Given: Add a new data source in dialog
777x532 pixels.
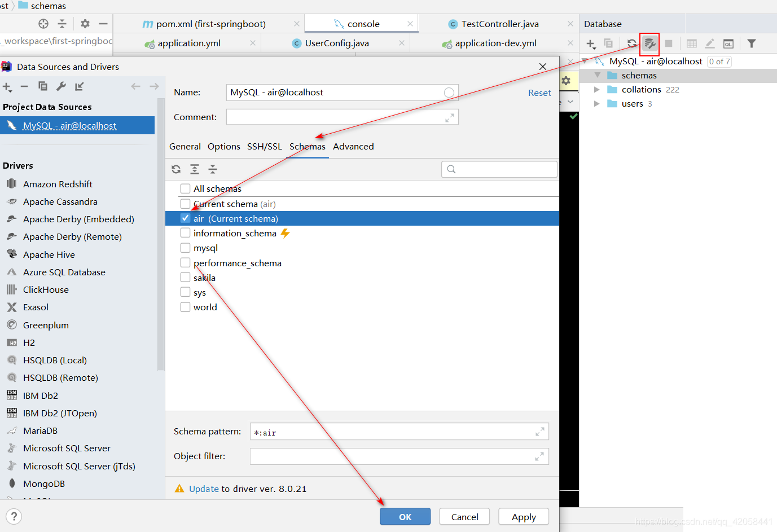Looking at the screenshot, I should click(7, 86).
